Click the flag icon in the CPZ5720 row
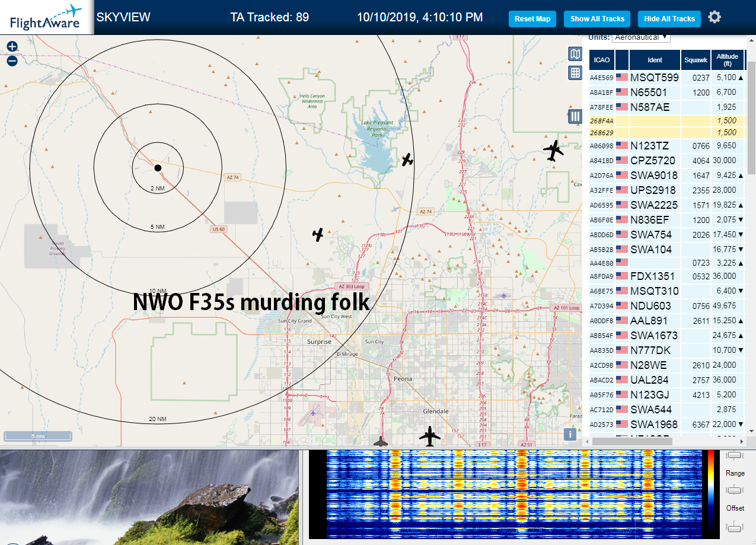The width and height of the screenshot is (756, 545). [x=622, y=160]
